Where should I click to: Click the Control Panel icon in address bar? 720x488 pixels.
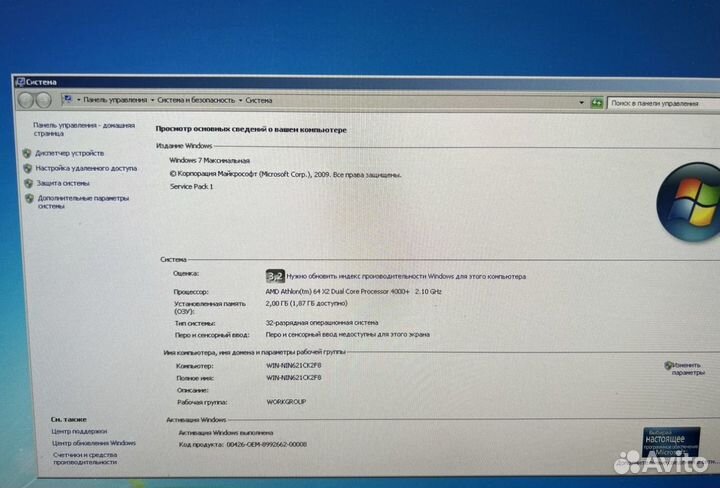click(x=68, y=99)
